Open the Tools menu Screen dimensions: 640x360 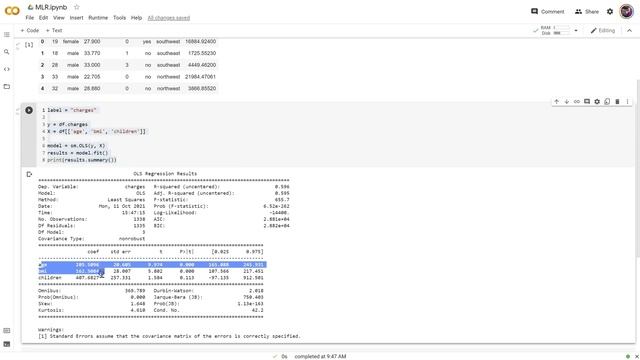tap(119, 18)
